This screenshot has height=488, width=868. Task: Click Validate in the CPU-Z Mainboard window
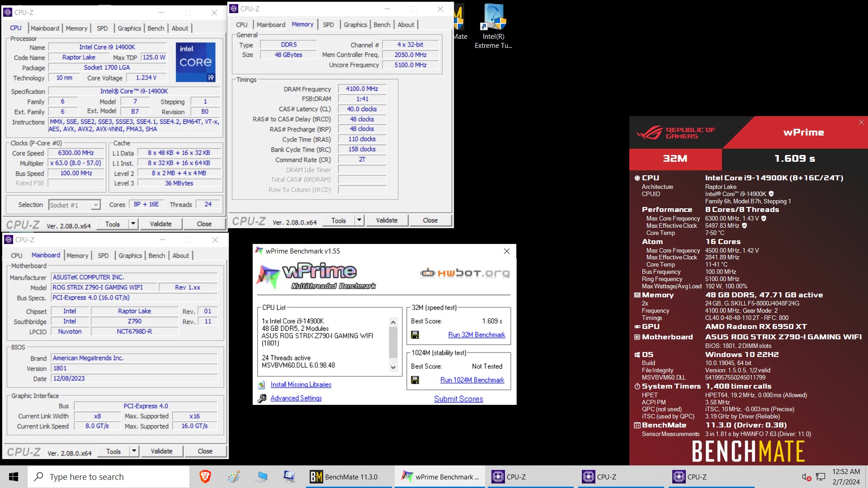[x=161, y=451]
